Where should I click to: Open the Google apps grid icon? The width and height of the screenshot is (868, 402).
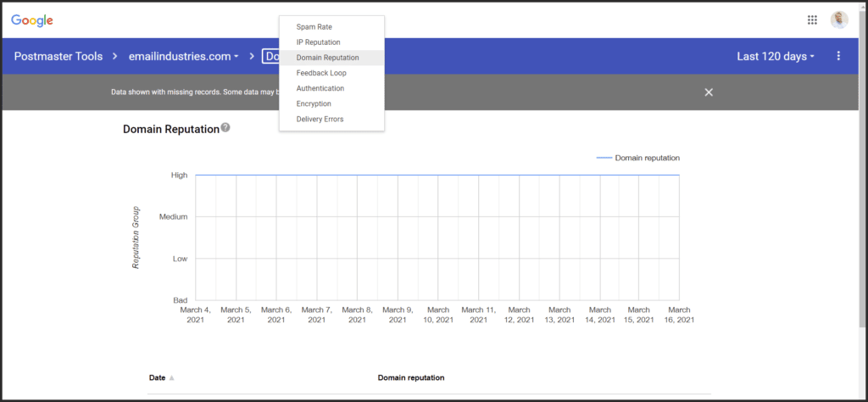[x=812, y=20]
